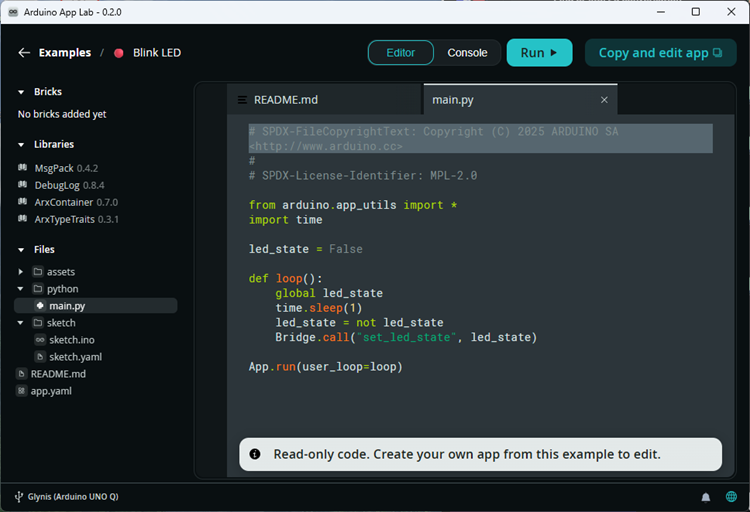Image resolution: width=750 pixels, height=512 pixels.
Task: Switch to Editor view
Action: pyautogui.click(x=400, y=53)
